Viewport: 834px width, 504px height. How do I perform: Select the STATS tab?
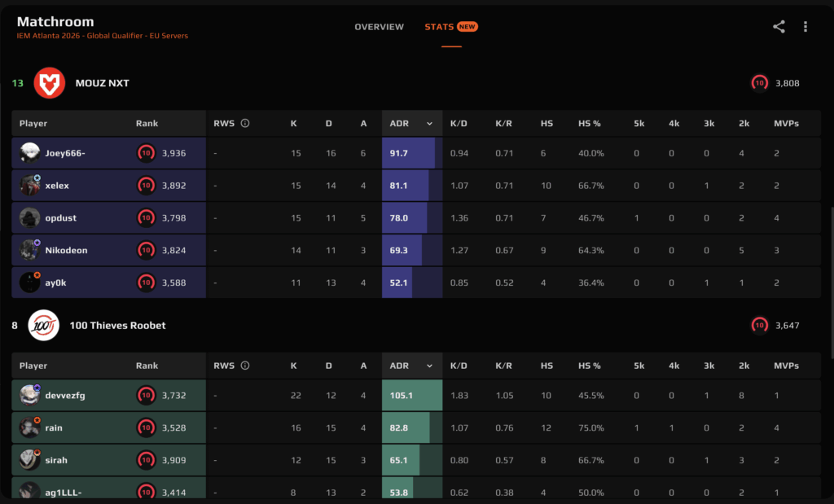(439, 27)
